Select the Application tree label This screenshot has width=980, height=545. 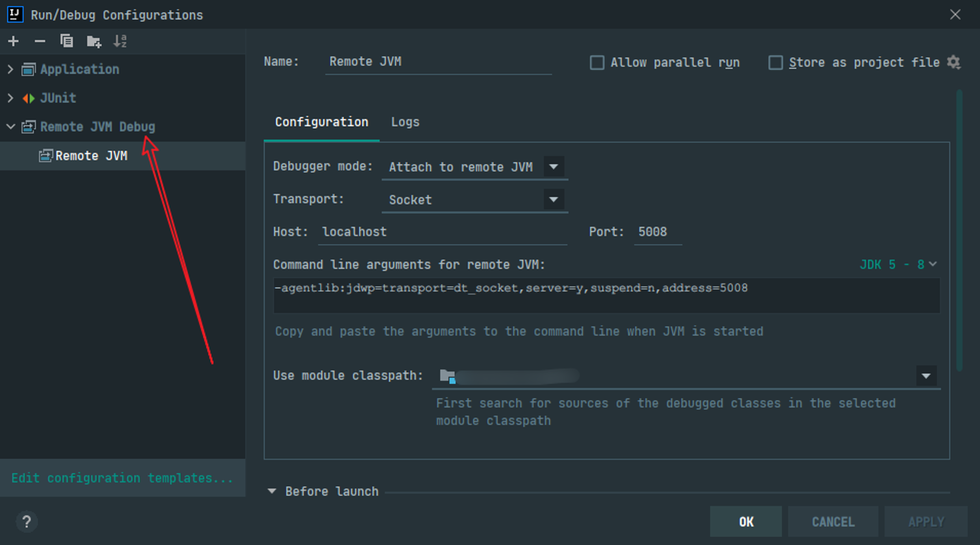(79, 70)
